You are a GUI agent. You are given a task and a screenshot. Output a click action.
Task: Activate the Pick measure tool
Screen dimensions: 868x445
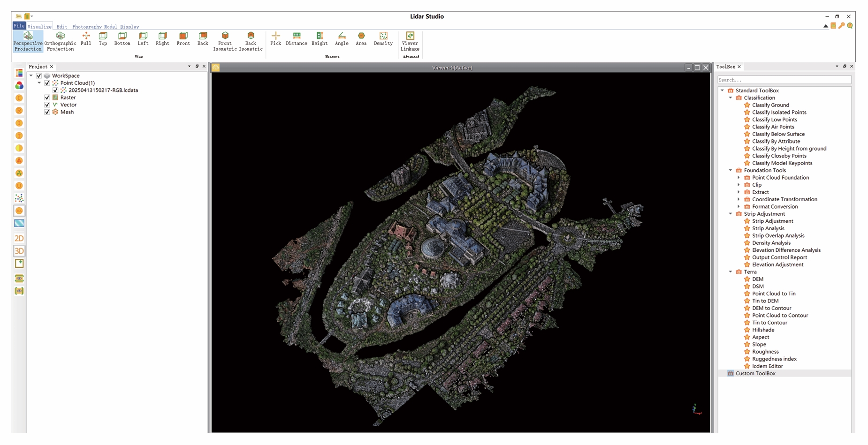coord(275,39)
